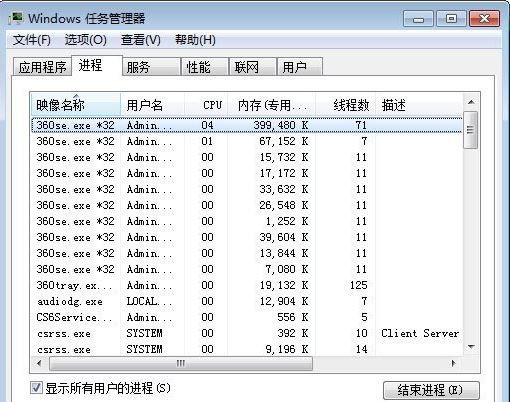Minimize the Task Manager window

click(x=418, y=18)
